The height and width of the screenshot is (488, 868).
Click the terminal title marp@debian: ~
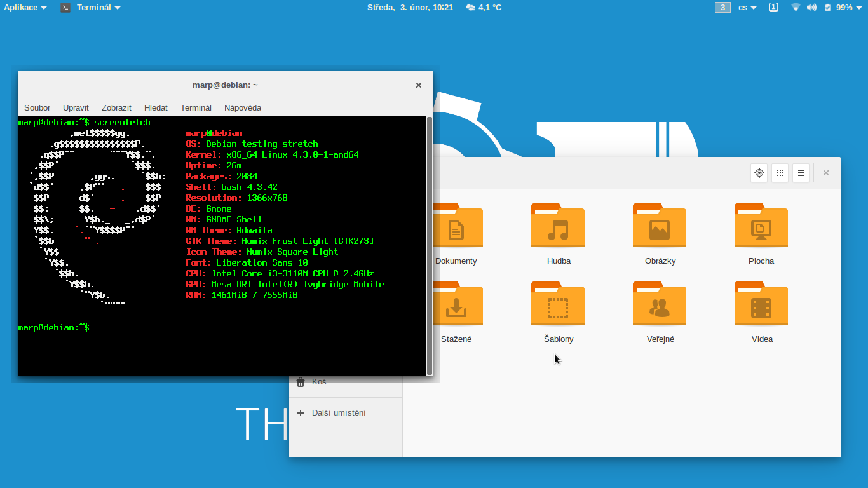225,85
